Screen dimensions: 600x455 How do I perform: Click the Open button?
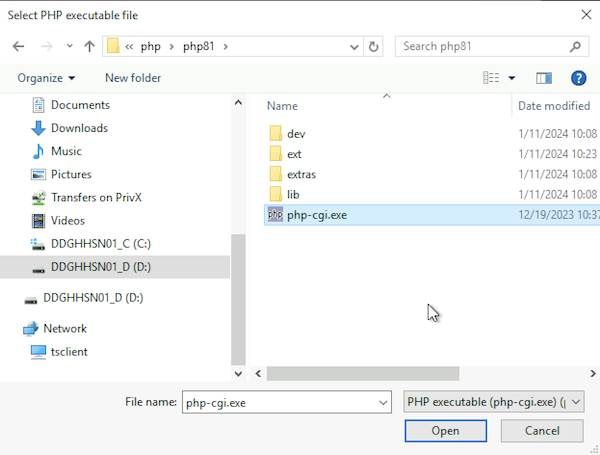coord(445,431)
